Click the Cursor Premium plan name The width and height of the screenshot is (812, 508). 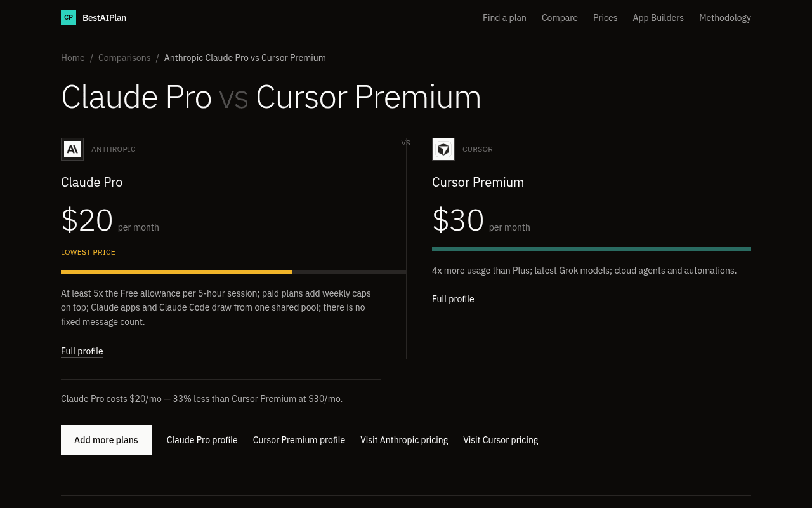[x=478, y=182]
